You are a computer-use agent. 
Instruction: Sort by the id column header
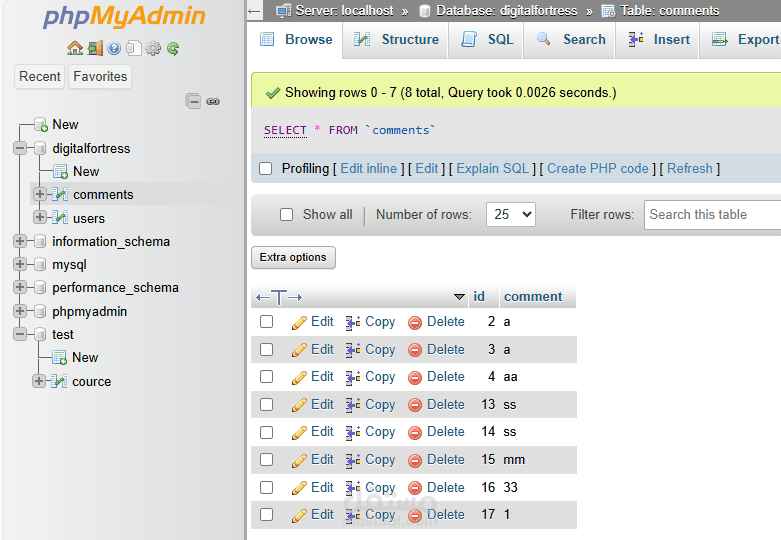(479, 297)
